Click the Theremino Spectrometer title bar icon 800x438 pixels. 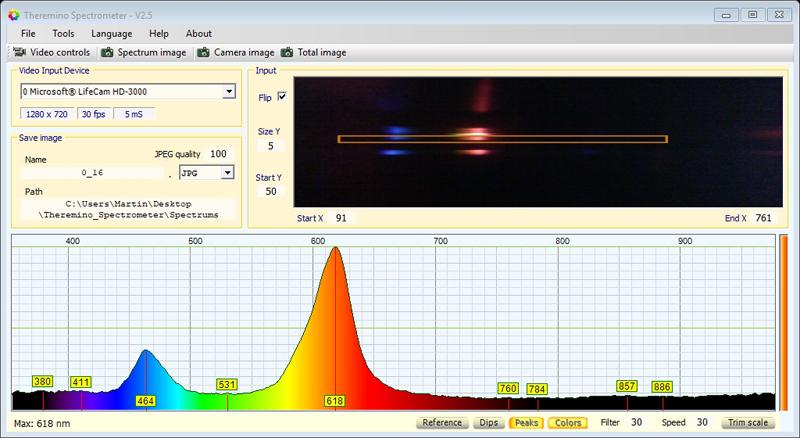point(13,14)
